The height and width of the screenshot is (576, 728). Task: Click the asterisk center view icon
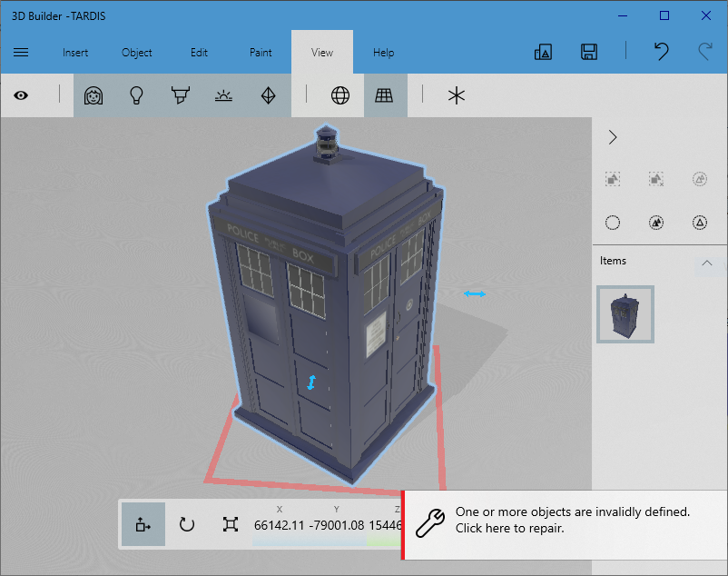click(x=457, y=95)
